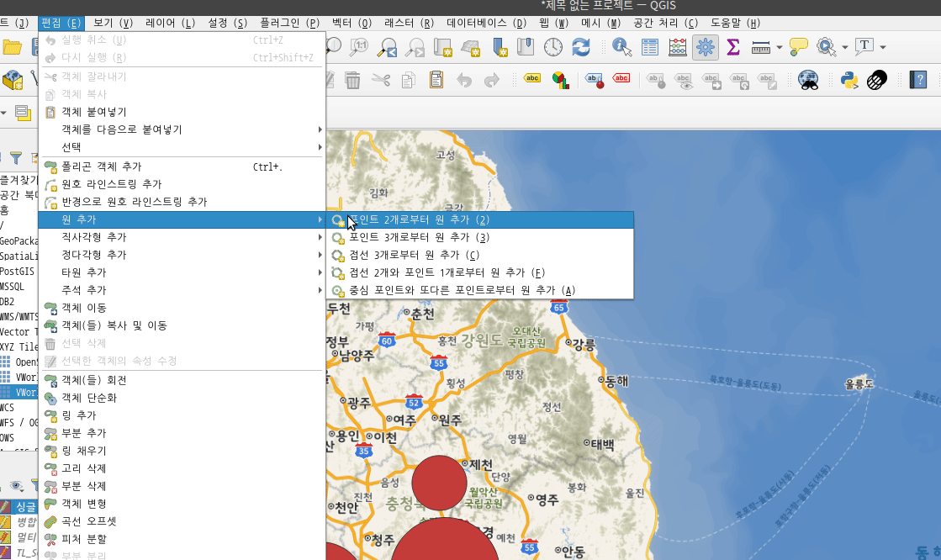Image resolution: width=941 pixels, height=560 pixels.
Task: Click Refresh map icon
Action: click(581, 47)
